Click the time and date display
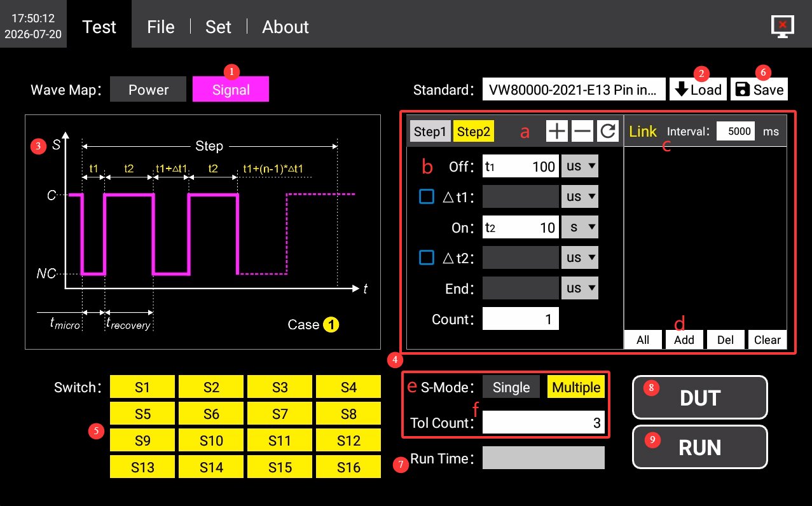The image size is (812, 506). coord(33,27)
